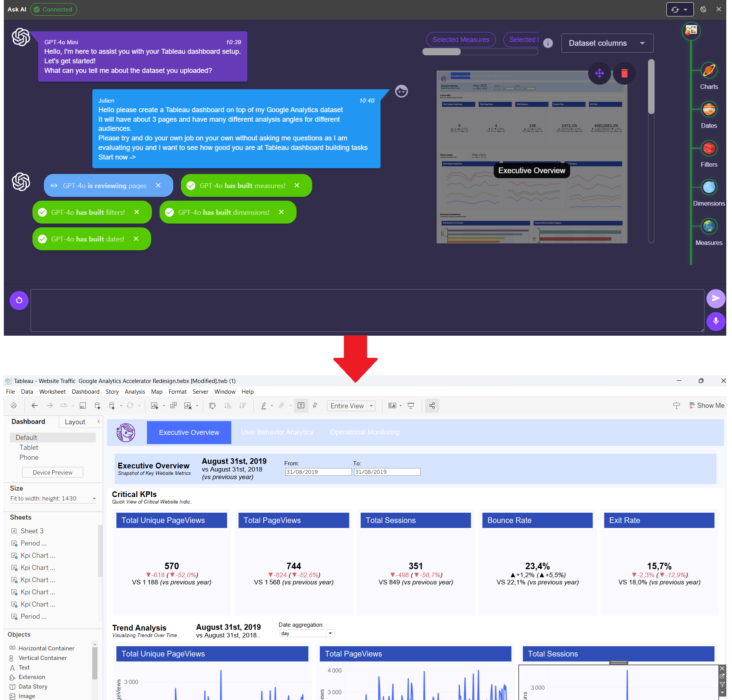Open the Filters planet icon
Screen dimensions: 732x700
pos(709,148)
